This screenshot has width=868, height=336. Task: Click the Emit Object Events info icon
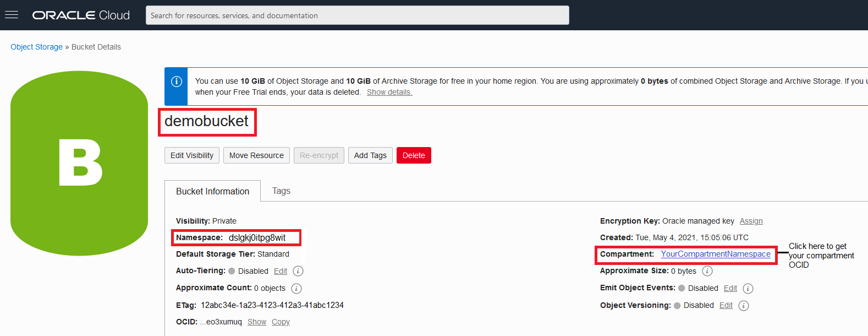(x=748, y=289)
